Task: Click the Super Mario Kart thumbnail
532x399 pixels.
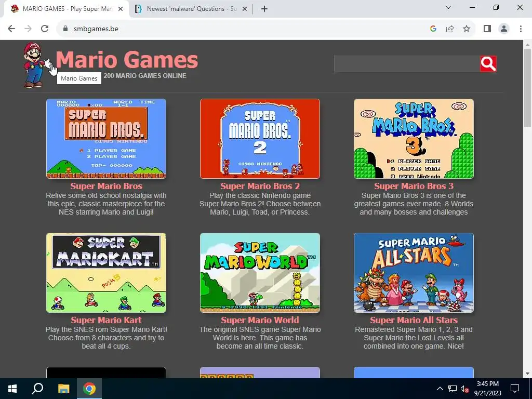Action: [106, 272]
